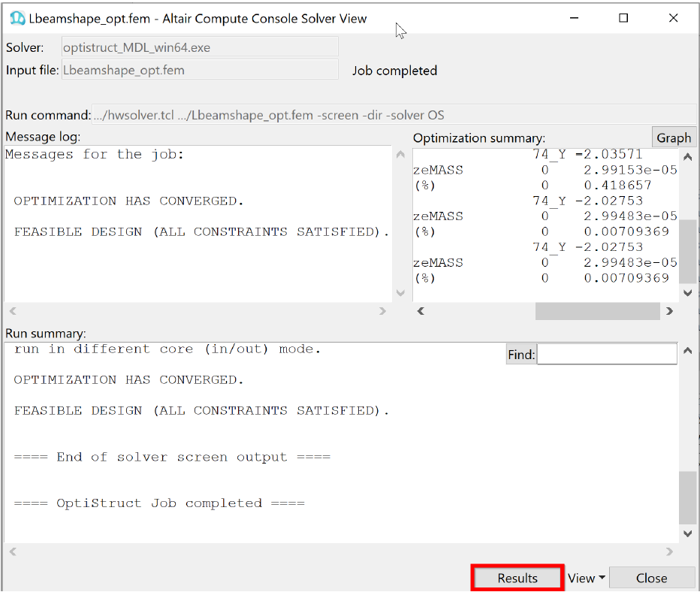Screen dimensions: 700x592
Task: Click 'FEASIBLE DESIGN' line in Message log
Action: pyautogui.click(x=201, y=231)
